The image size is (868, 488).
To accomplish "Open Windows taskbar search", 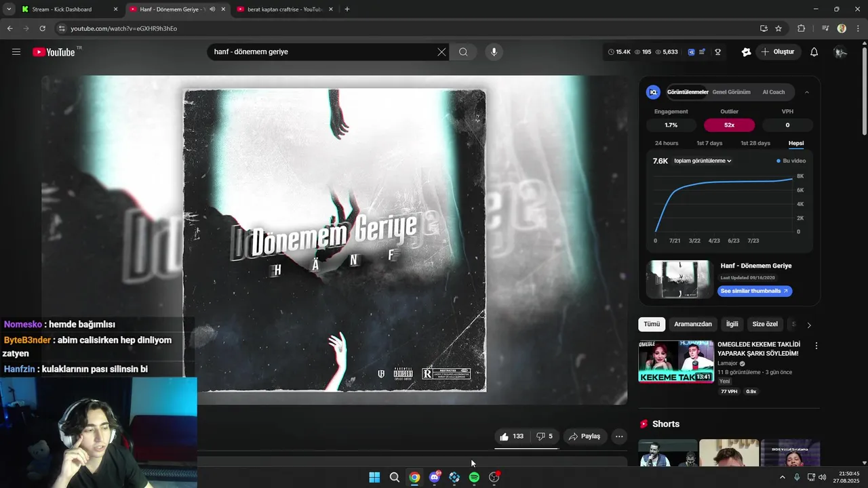I will click(394, 477).
